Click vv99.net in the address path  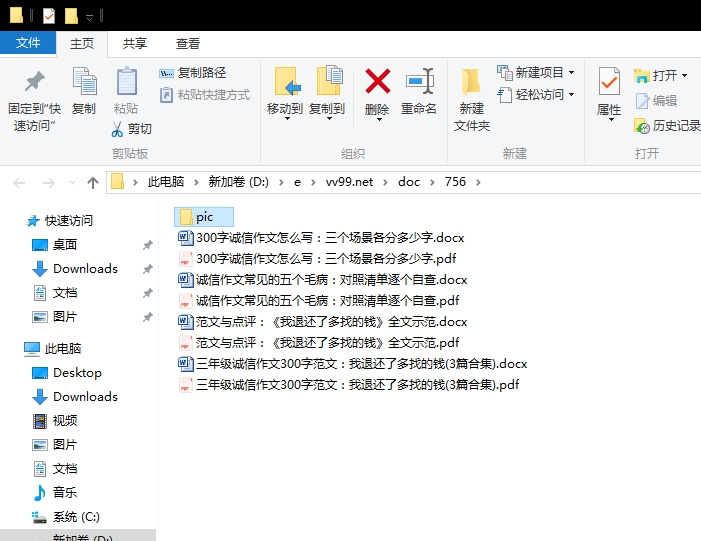349,182
